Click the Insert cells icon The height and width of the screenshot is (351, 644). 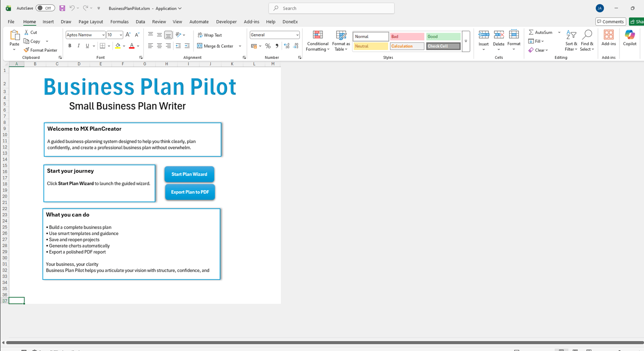484,35
